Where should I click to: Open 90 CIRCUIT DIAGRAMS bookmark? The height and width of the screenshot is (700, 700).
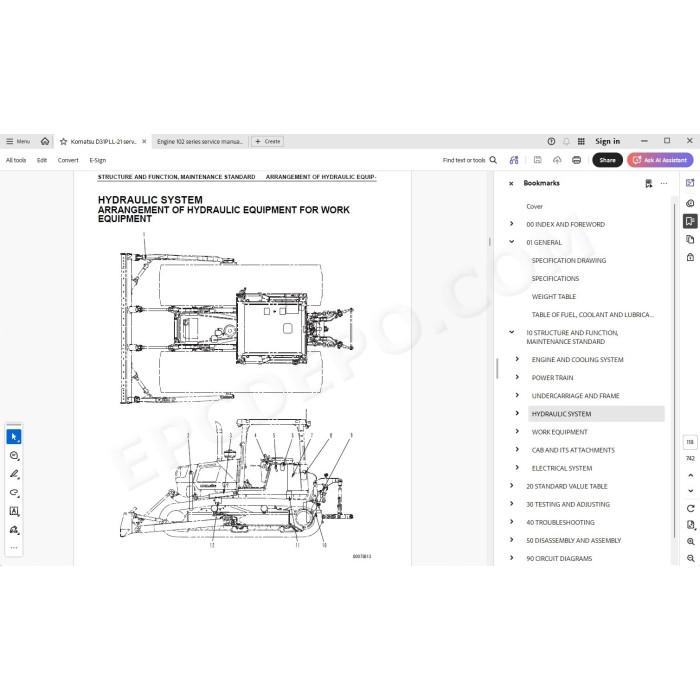(x=559, y=558)
